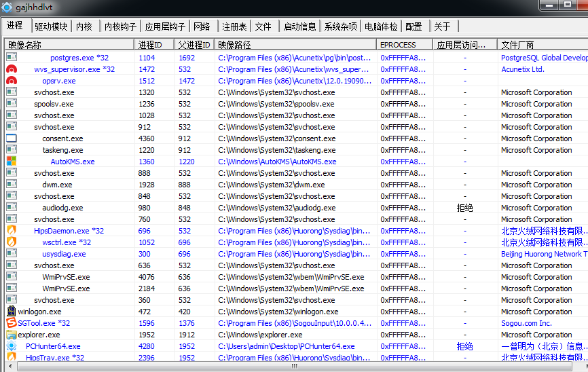Click icon of WmiPrvSE.exe with PID 4076

12,277
